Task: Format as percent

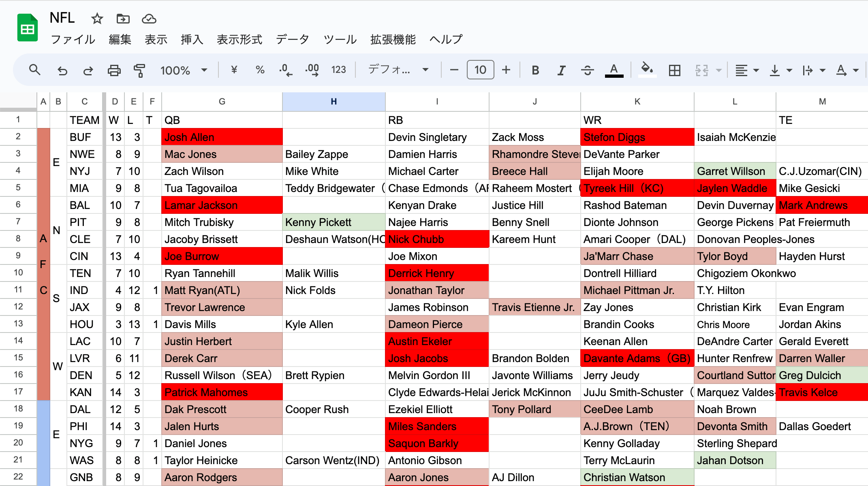Action: pos(260,70)
